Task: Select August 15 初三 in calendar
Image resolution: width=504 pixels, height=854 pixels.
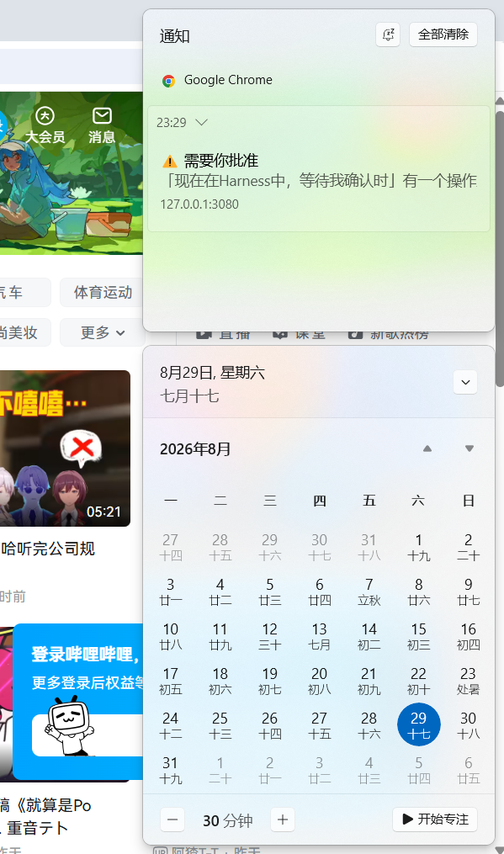Action: (418, 636)
